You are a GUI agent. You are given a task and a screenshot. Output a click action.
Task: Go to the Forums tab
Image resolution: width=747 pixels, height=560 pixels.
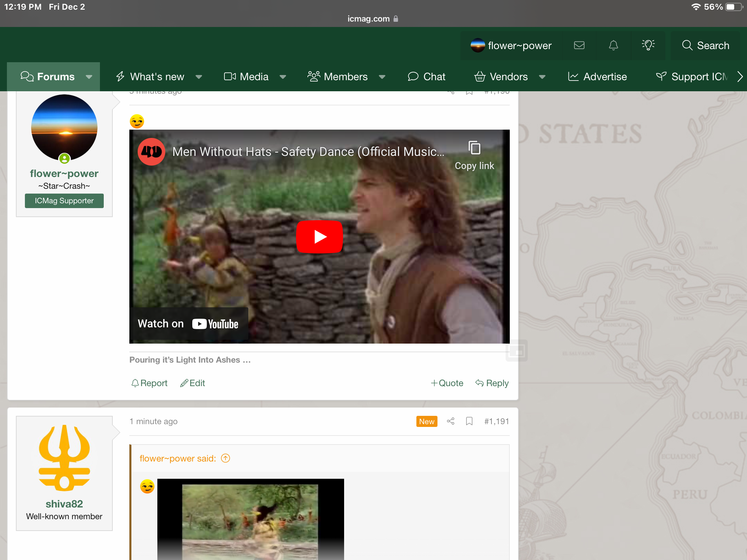48,76
